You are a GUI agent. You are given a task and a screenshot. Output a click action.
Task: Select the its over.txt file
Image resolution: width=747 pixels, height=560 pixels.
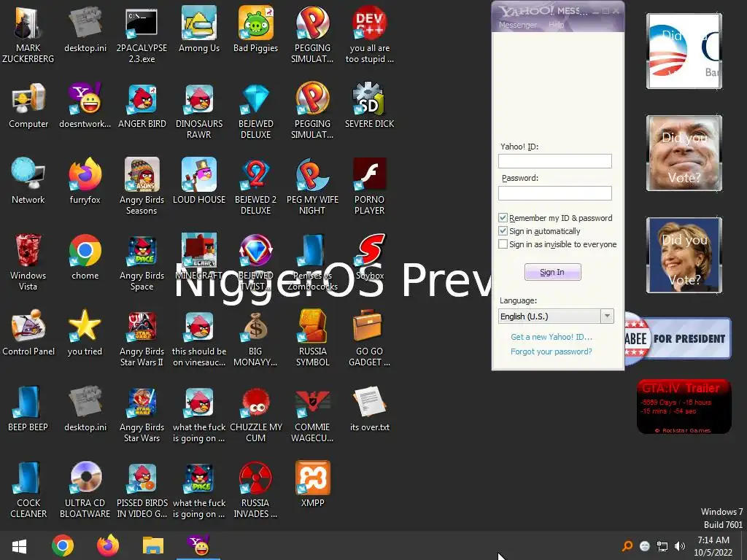tap(369, 410)
